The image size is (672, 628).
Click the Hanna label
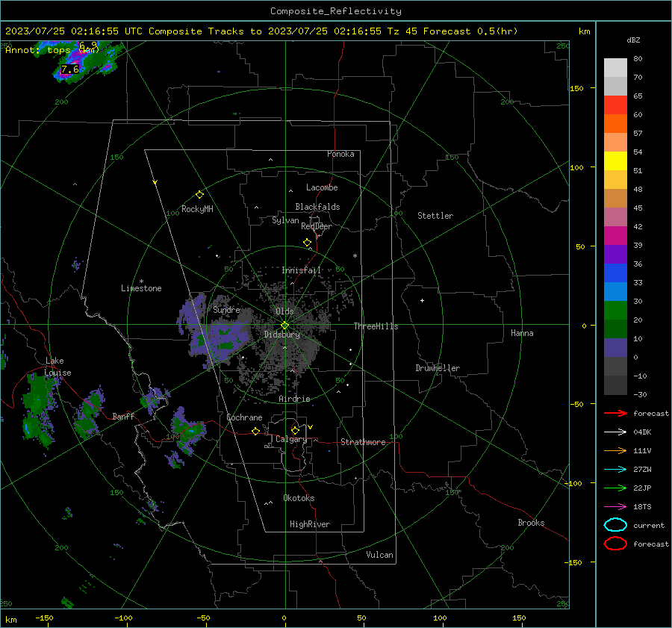[522, 333]
